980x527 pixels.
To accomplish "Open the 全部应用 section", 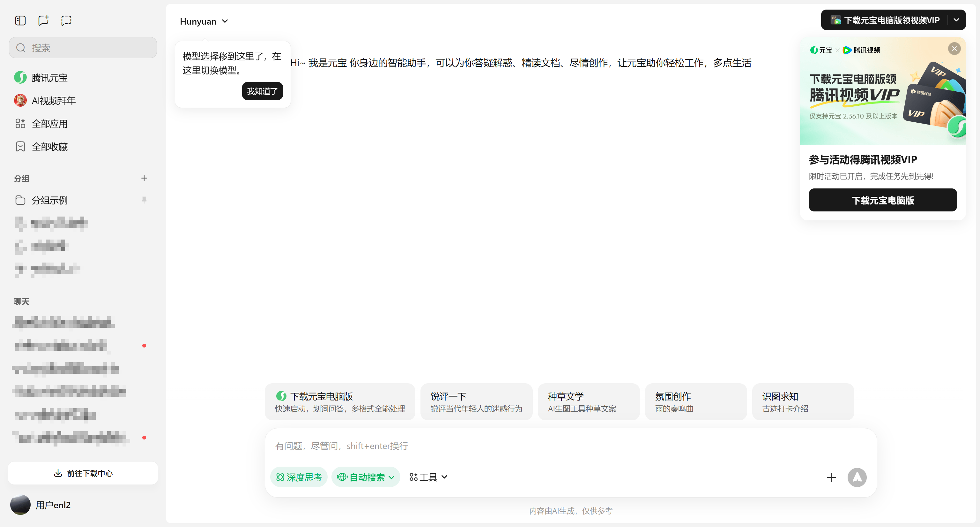I will click(x=50, y=123).
